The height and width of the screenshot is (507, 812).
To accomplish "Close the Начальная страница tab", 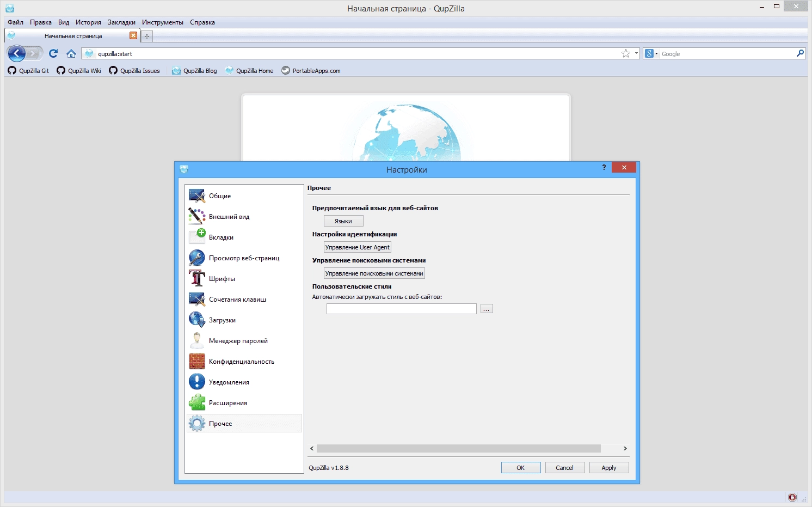I will tap(133, 35).
